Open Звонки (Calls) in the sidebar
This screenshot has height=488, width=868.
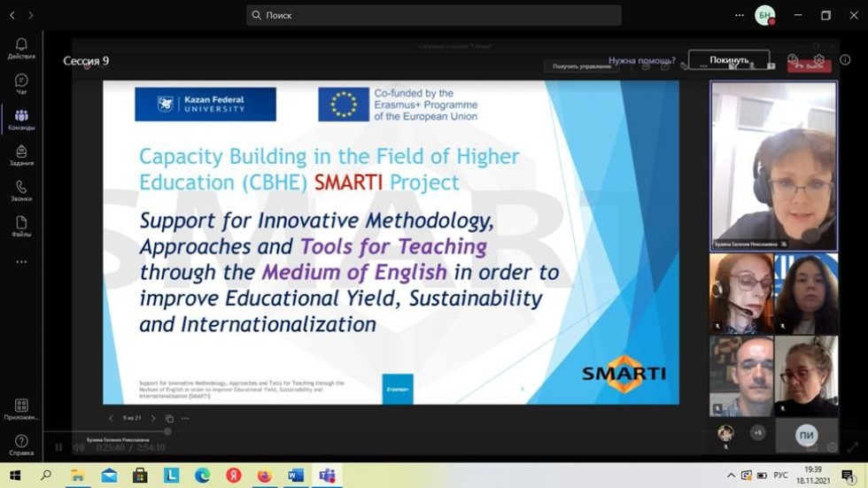coord(21,191)
